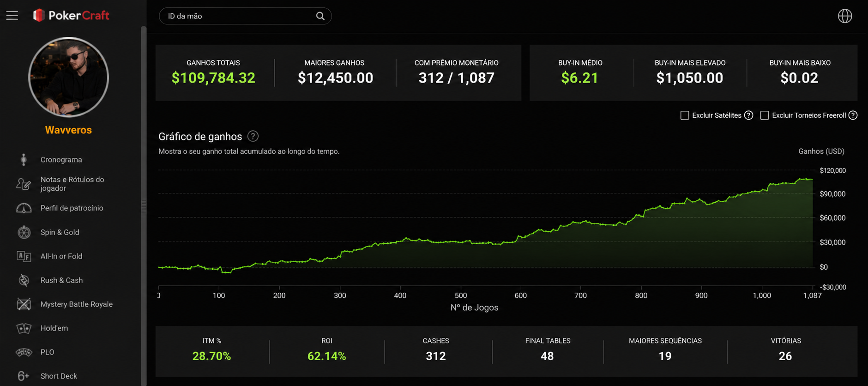Open Perfil de patrocínio menu item
Screen dimensions: 868x386
point(72,208)
